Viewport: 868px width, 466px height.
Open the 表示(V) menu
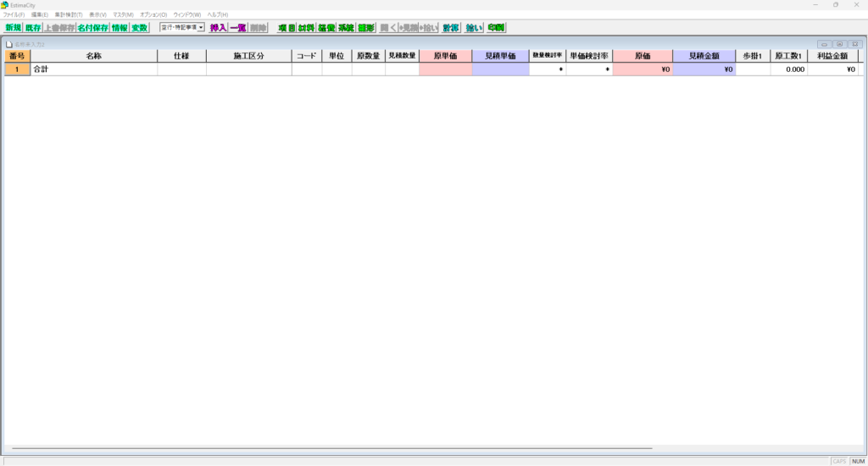pyautogui.click(x=98, y=15)
